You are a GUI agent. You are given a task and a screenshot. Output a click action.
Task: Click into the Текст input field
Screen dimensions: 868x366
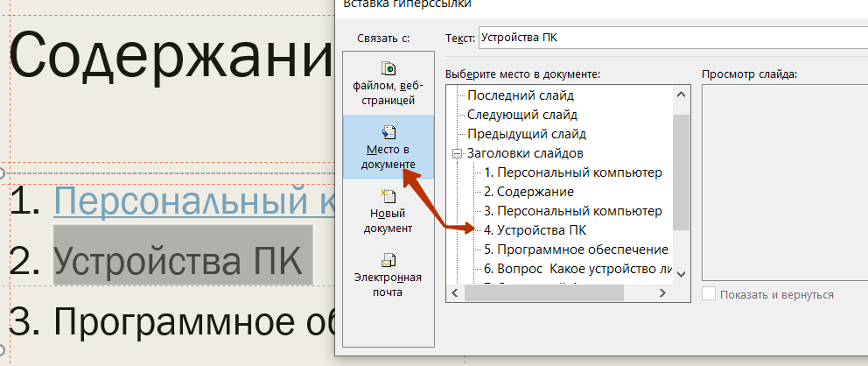pyautogui.click(x=673, y=38)
